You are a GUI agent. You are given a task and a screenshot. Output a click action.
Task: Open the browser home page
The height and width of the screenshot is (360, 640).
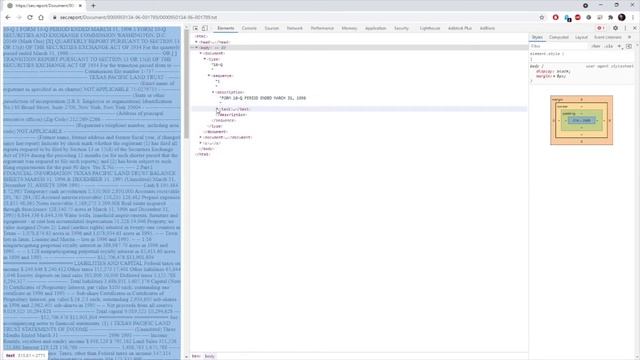(x=41, y=18)
